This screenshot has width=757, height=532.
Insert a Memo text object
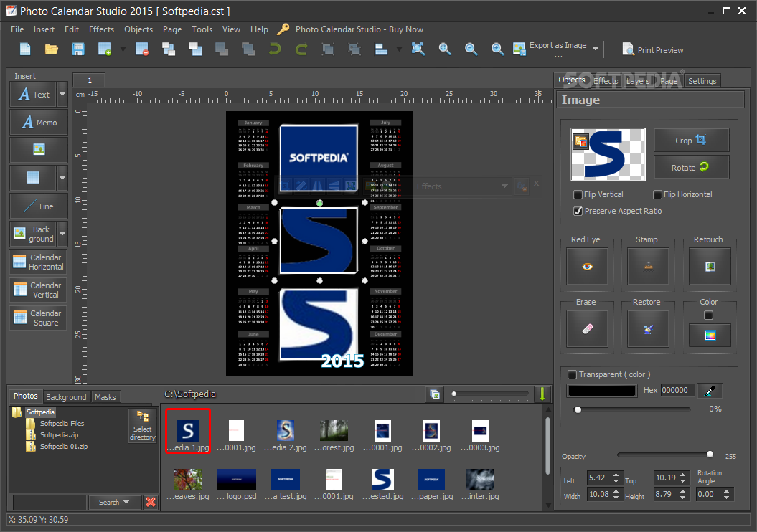pyautogui.click(x=39, y=122)
